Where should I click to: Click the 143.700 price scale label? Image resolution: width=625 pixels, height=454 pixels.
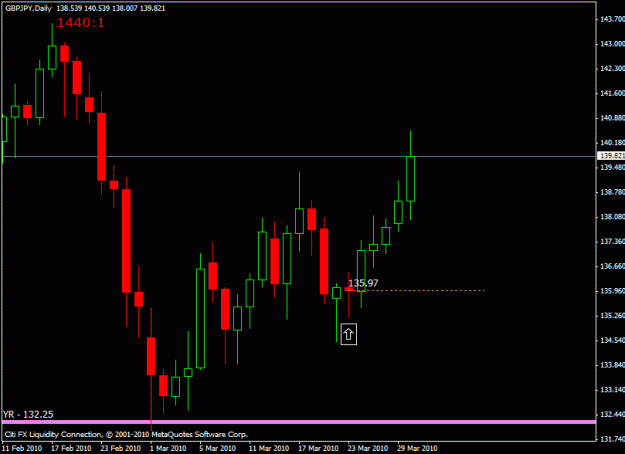point(612,19)
